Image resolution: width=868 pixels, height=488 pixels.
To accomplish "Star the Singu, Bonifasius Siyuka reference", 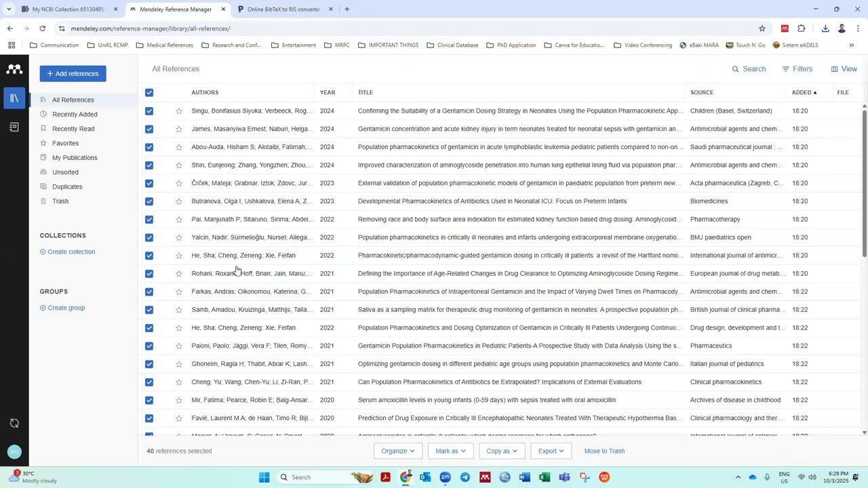I will (x=179, y=111).
